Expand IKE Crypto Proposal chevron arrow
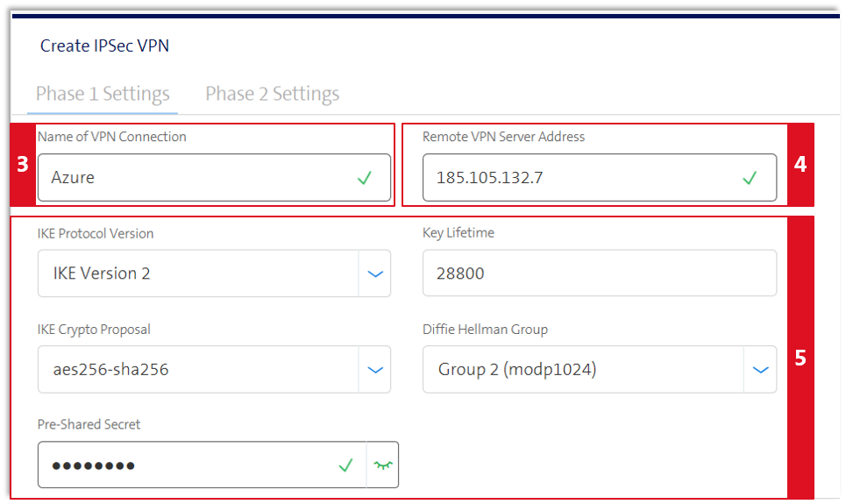 coord(375,370)
